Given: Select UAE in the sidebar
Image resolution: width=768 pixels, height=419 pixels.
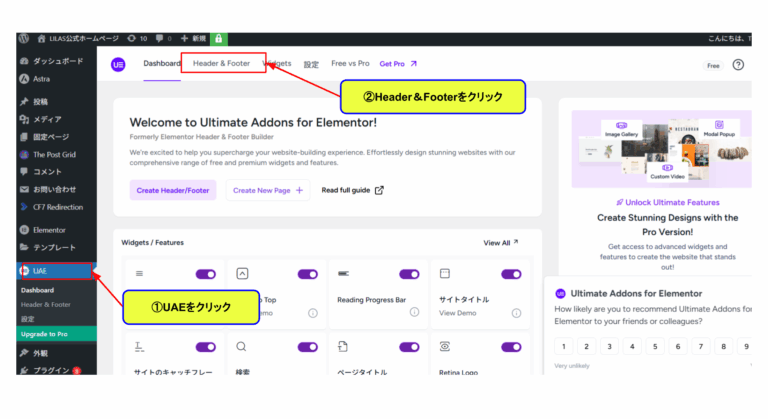Looking at the screenshot, I should coord(56,271).
